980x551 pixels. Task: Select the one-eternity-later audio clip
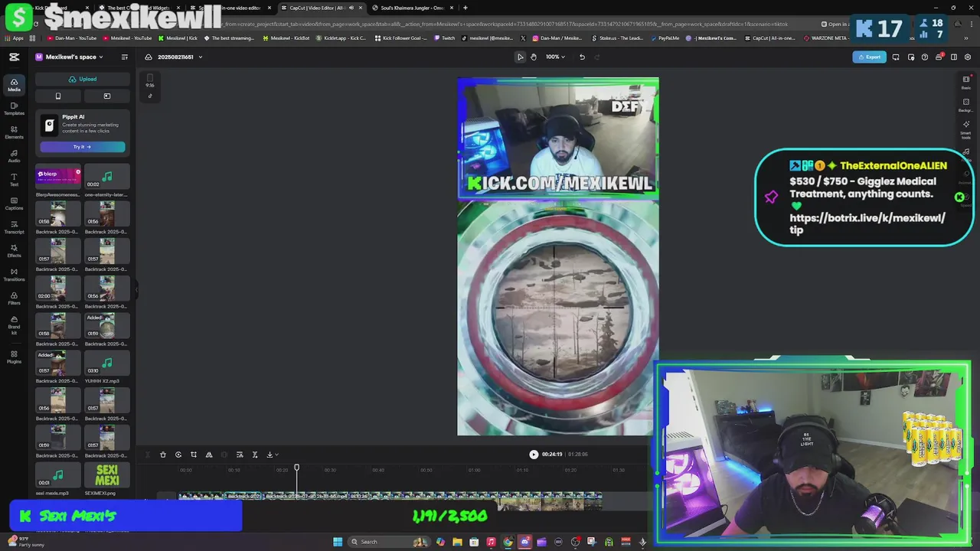[107, 178]
